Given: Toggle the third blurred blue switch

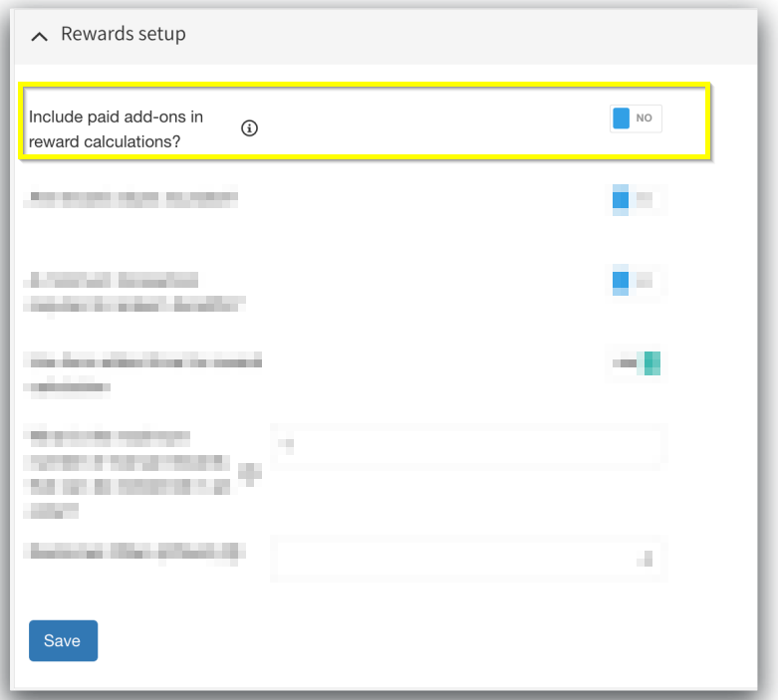Looking at the screenshot, I should pyautogui.click(x=636, y=283).
